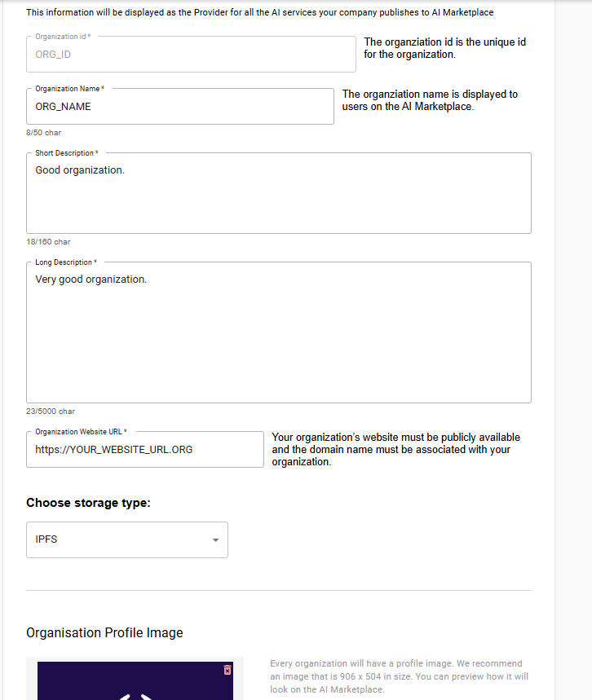
Task: Focus the Organization Name input
Action: click(x=179, y=107)
